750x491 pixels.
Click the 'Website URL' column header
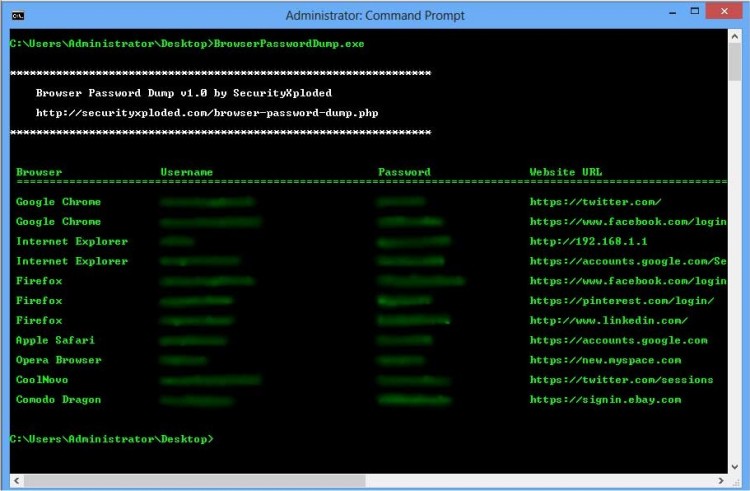point(566,172)
